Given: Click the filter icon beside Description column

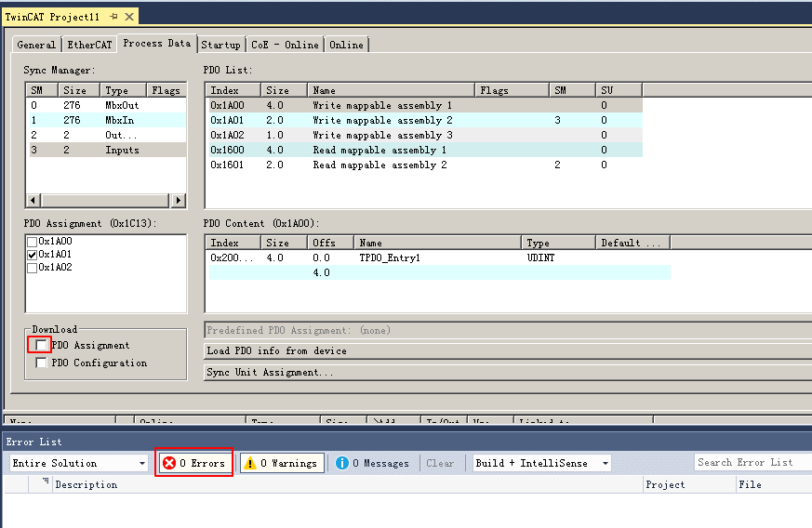Looking at the screenshot, I should coord(44,483).
